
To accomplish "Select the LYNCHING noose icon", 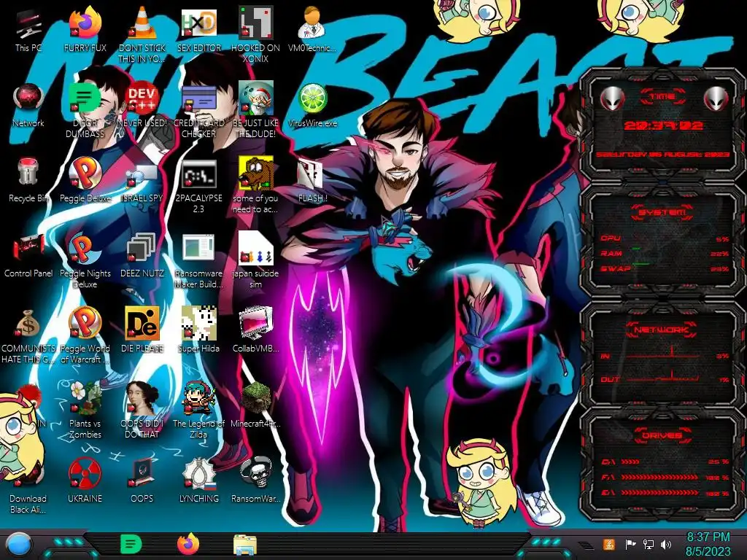I will [199, 473].
